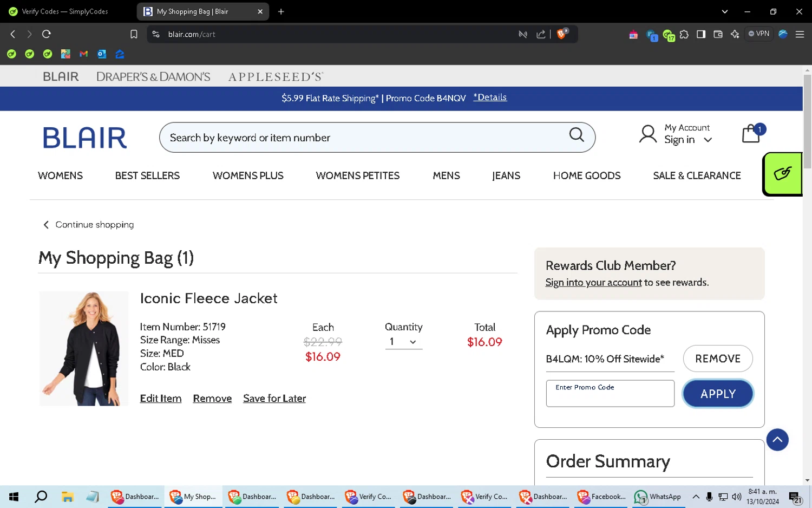Viewport: 812px width, 508px height.
Task: Click the My Account user icon
Action: [x=647, y=134]
